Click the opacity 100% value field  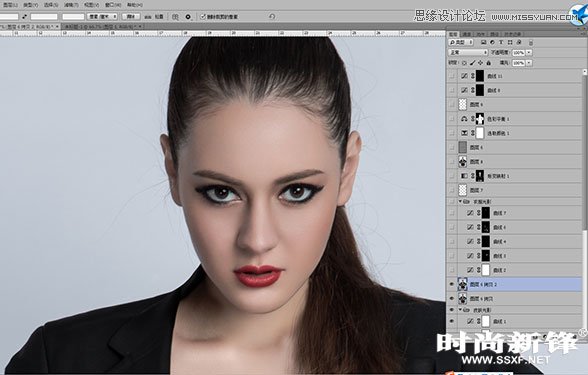pyautogui.click(x=519, y=52)
